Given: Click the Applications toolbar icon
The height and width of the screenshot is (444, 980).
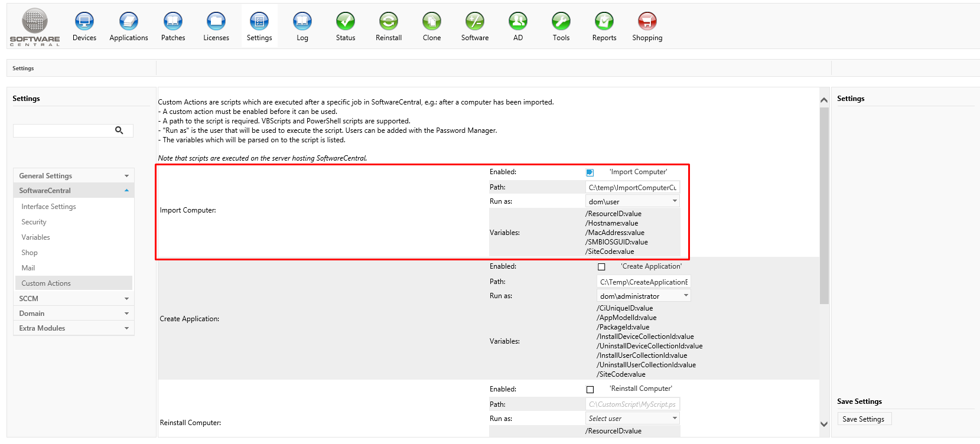Looking at the screenshot, I should (129, 22).
